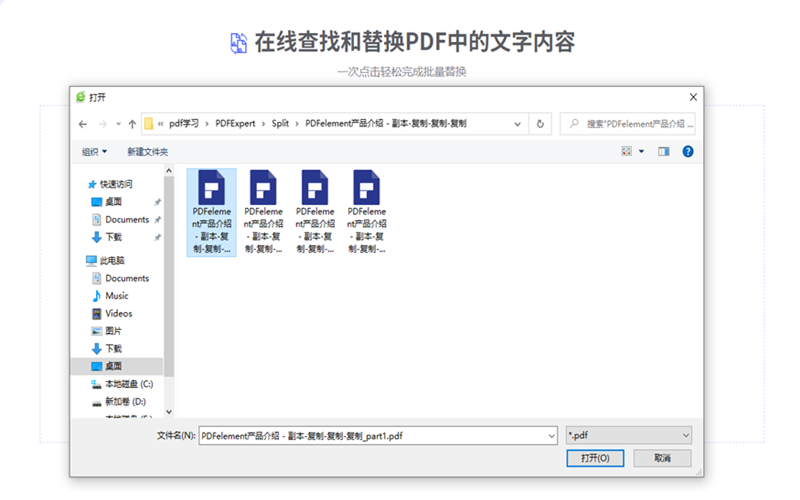Click 新建文件夹 in the toolbar
800x500 pixels.
[x=147, y=151]
